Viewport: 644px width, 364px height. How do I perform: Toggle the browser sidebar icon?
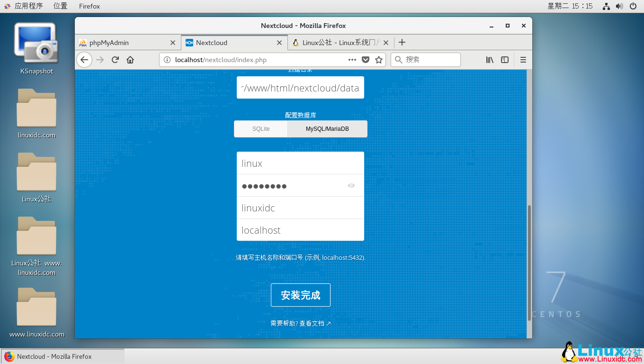tap(505, 60)
